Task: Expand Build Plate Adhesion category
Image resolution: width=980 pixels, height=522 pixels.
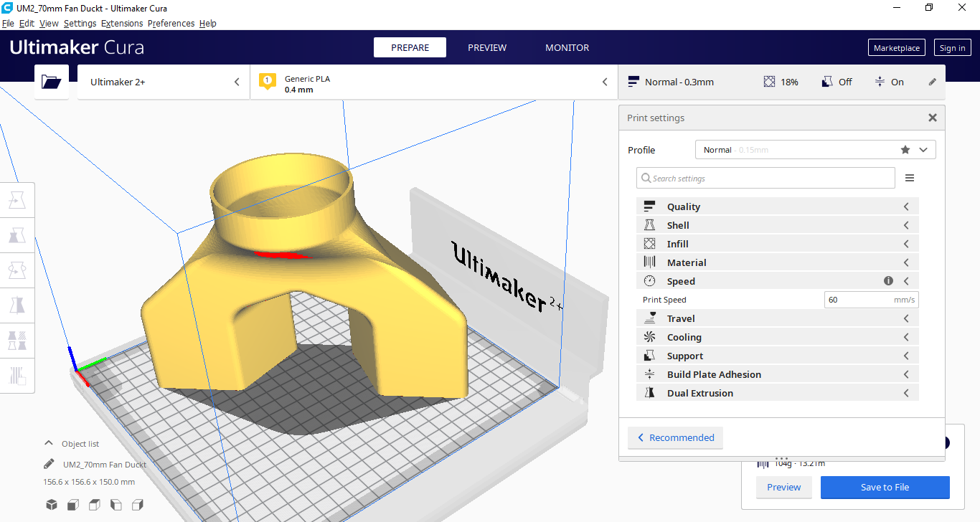Action: click(x=777, y=374)
